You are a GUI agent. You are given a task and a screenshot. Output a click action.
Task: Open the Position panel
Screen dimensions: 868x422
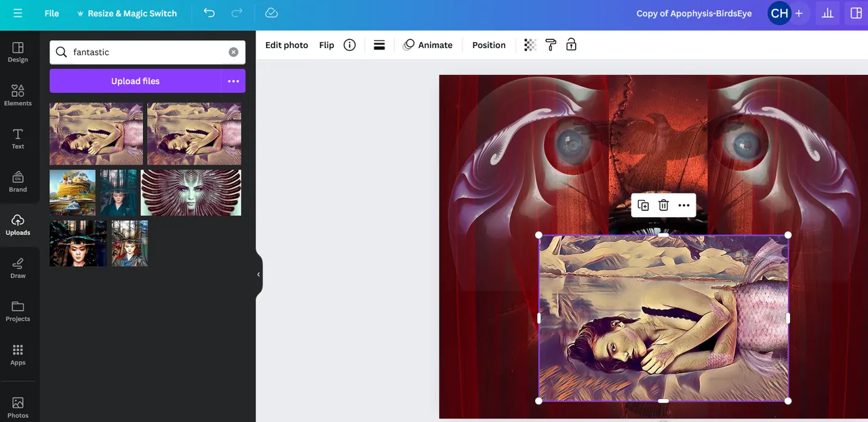pos(489,45)
